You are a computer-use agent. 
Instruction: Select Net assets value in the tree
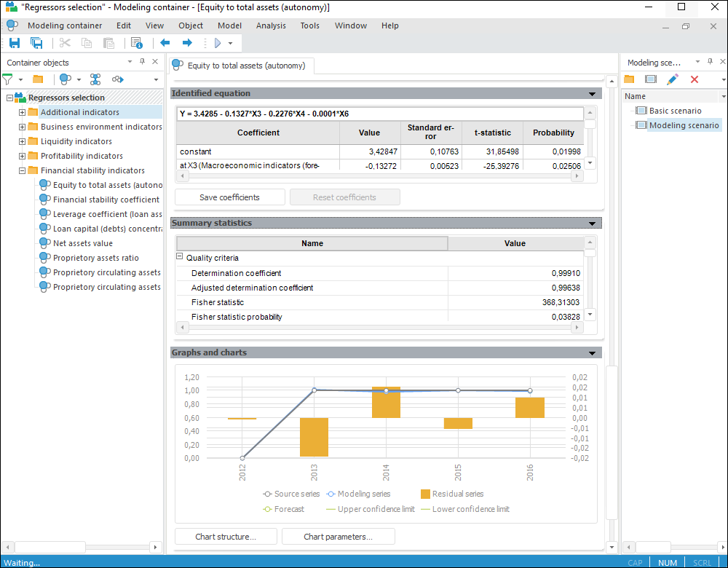point(82,243)
